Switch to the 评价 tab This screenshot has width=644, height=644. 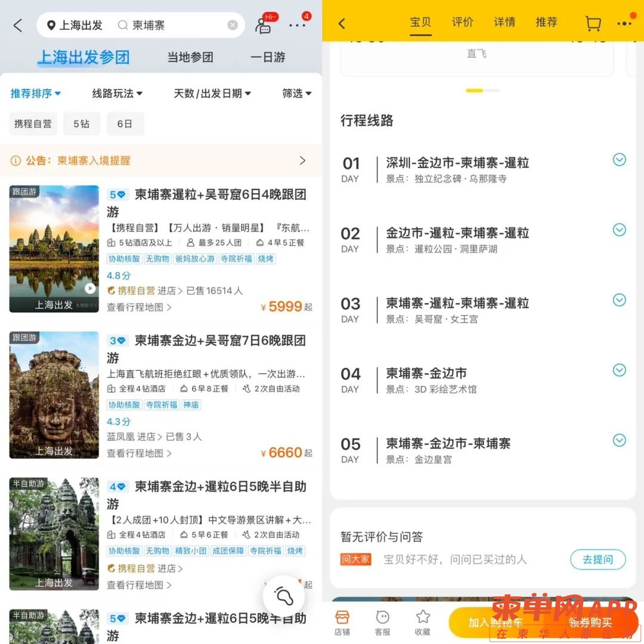point(463,22)
